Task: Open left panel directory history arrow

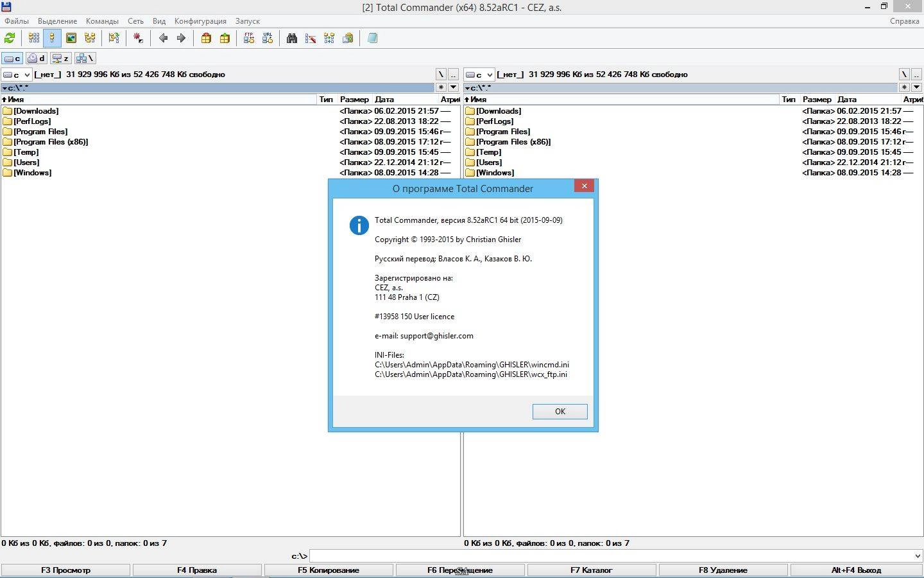Action: (453, 87)
